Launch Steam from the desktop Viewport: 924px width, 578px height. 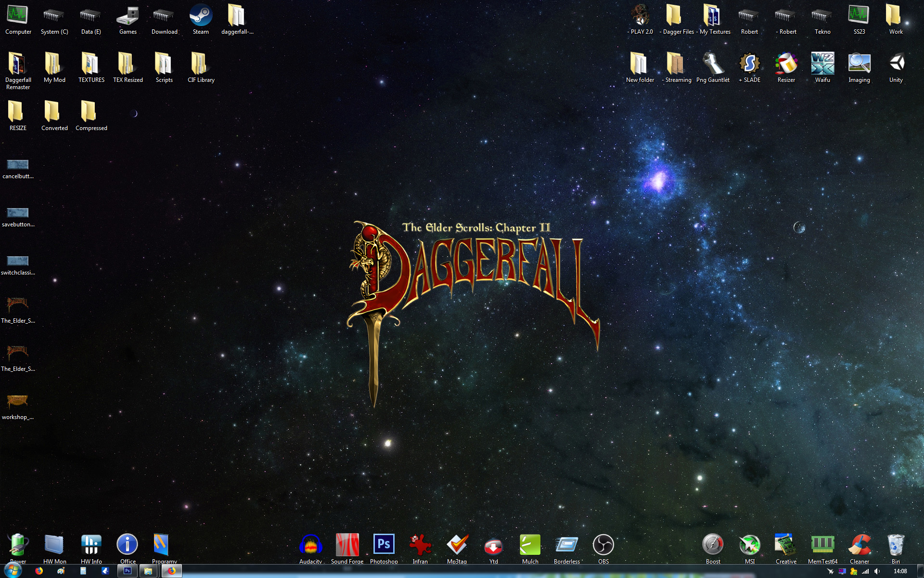point(201,20)
